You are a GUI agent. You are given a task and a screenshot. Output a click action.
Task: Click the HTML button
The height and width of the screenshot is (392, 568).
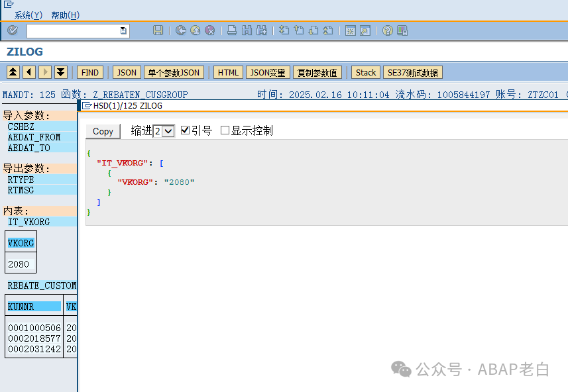(228, 72)
